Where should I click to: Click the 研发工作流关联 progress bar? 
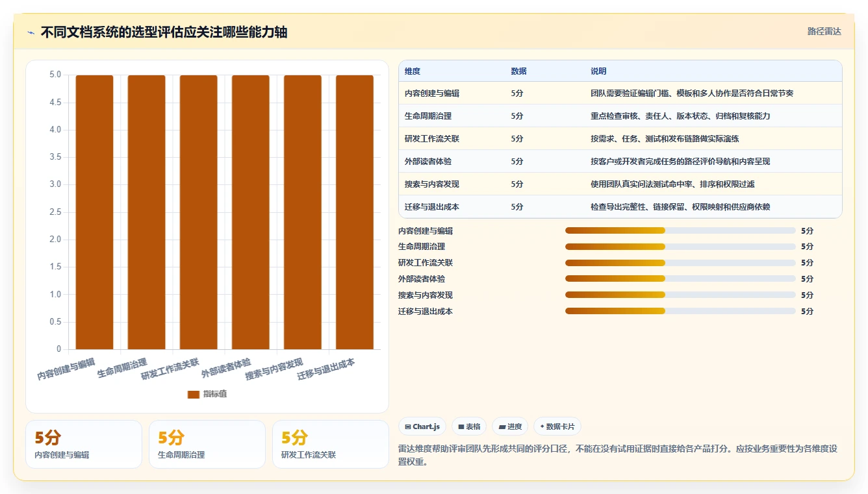click(x=680, y=263)
